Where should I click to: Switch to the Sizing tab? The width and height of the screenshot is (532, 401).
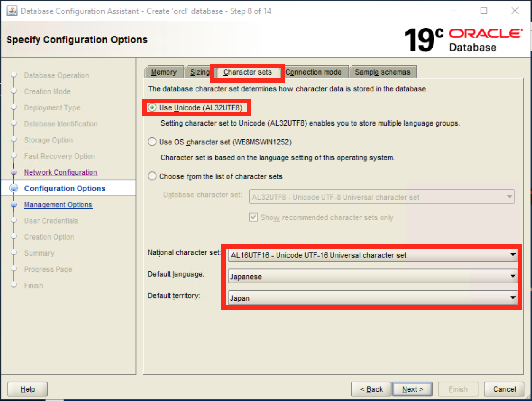(199, 72)
